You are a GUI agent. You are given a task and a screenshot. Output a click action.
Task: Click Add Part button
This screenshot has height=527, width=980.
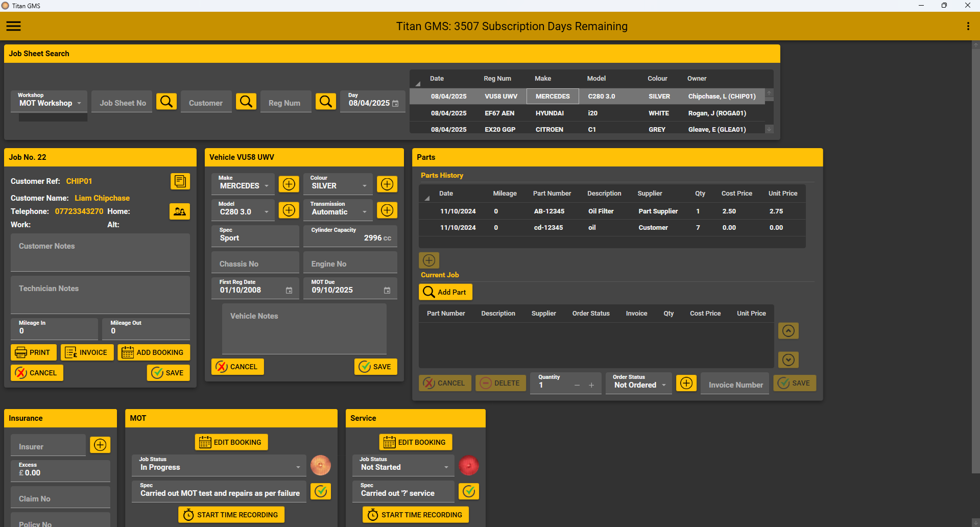[445, 292]
